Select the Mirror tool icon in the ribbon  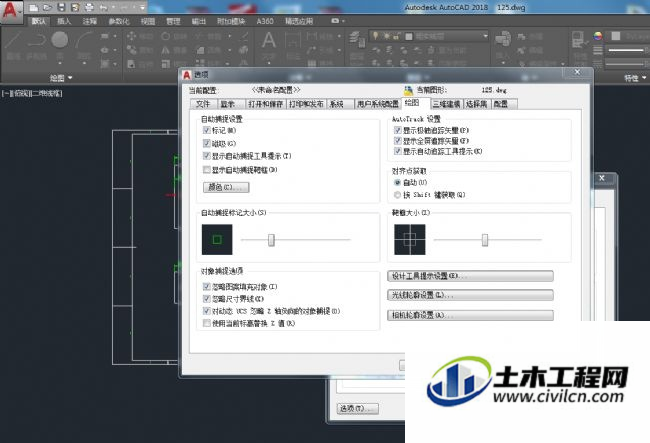tap(165, 50)
